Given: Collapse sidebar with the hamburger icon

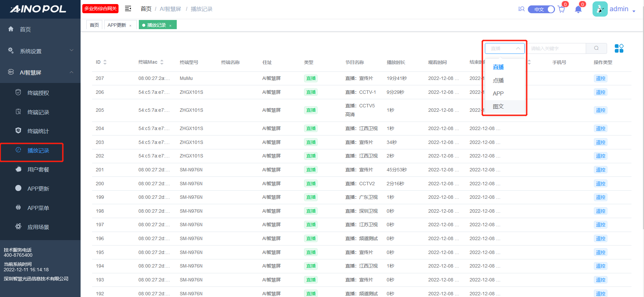Looking at the screenshot, I should click(x=128, y=9).
